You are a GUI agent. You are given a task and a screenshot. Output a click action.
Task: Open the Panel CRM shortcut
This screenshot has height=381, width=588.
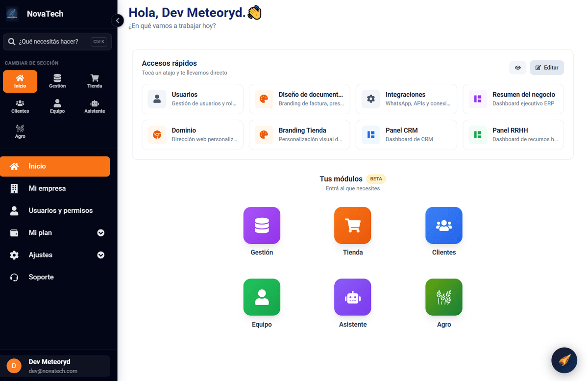(x=406, y=135)
